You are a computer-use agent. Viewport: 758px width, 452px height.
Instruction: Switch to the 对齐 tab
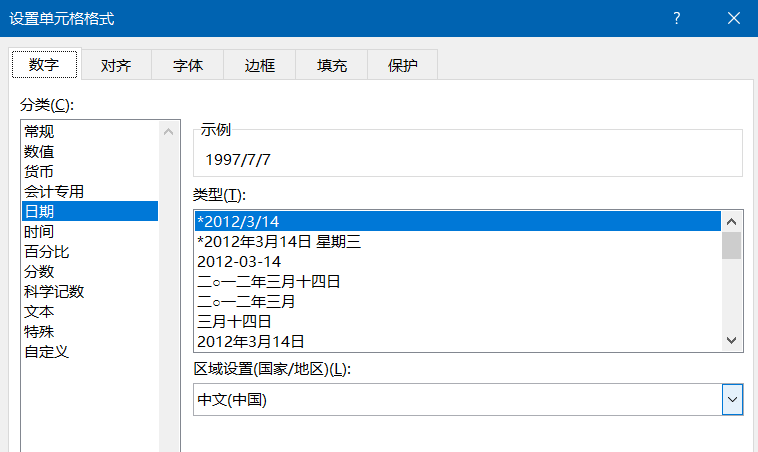tap(116, 65)
